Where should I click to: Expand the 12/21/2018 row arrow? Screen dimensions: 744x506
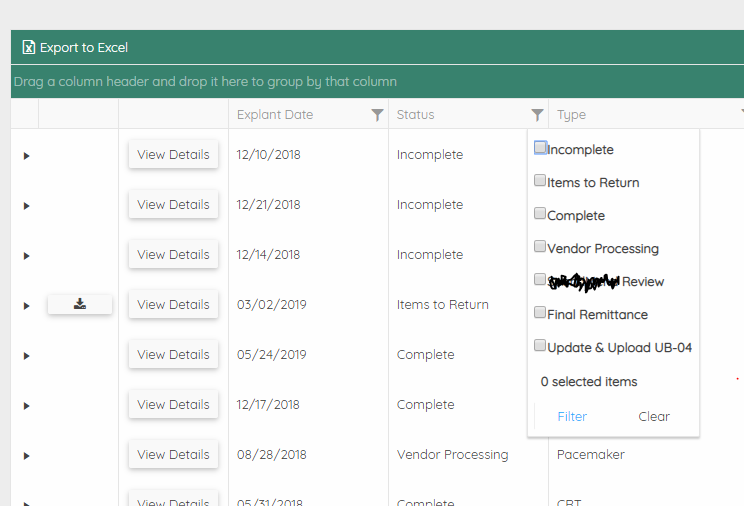(x=27, y=205)
